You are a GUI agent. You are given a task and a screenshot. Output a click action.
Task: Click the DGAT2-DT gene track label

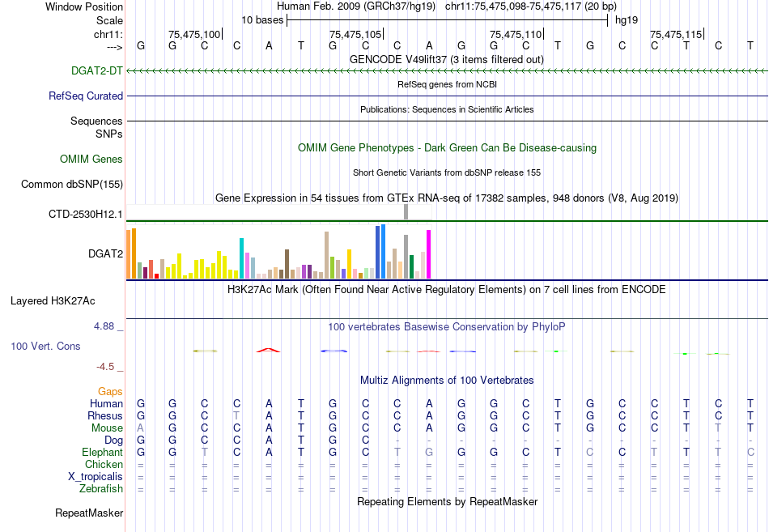point(96,70)
